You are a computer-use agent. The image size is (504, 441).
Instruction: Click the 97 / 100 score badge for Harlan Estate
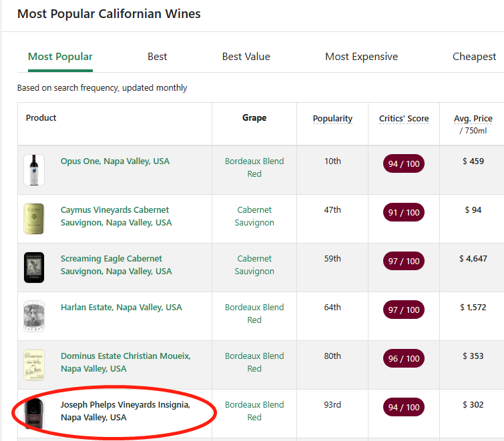(x=404, y=310)
